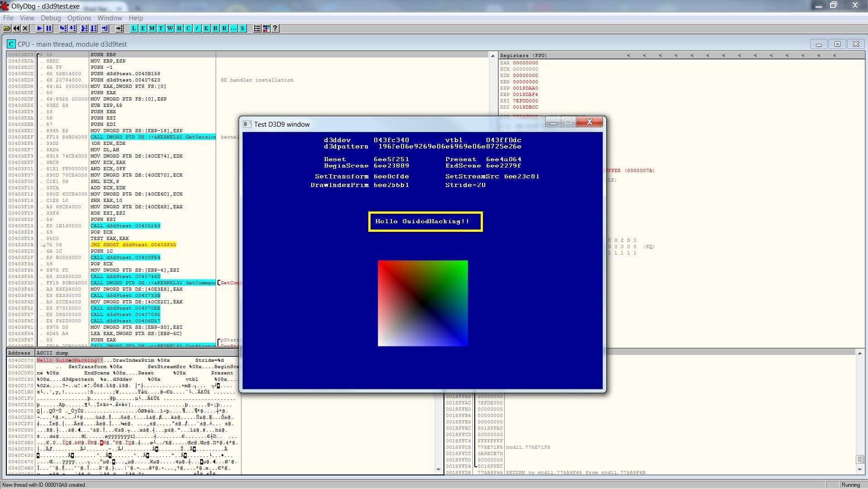This screenshot has height=489, width=868.
Task: Click the Trace over icon
Action: 93,29
